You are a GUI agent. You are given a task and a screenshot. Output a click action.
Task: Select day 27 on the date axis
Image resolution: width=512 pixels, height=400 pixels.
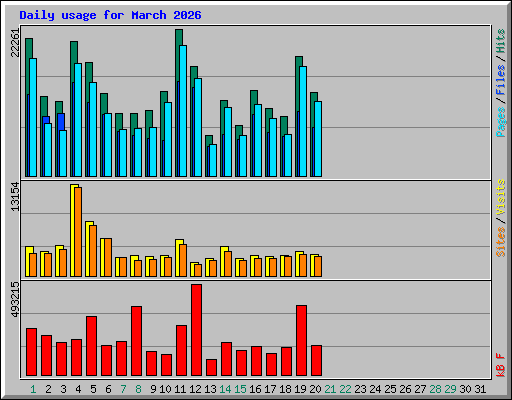tap(420, 389)
